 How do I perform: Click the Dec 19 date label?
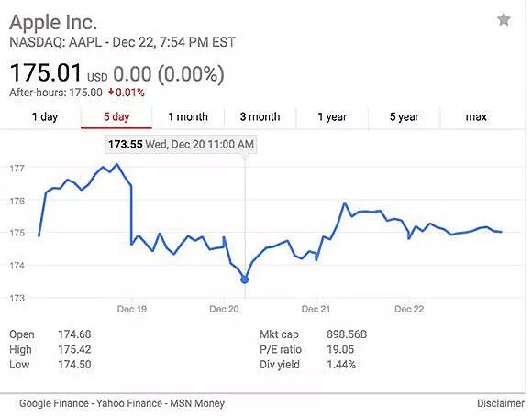click(132, 309)
